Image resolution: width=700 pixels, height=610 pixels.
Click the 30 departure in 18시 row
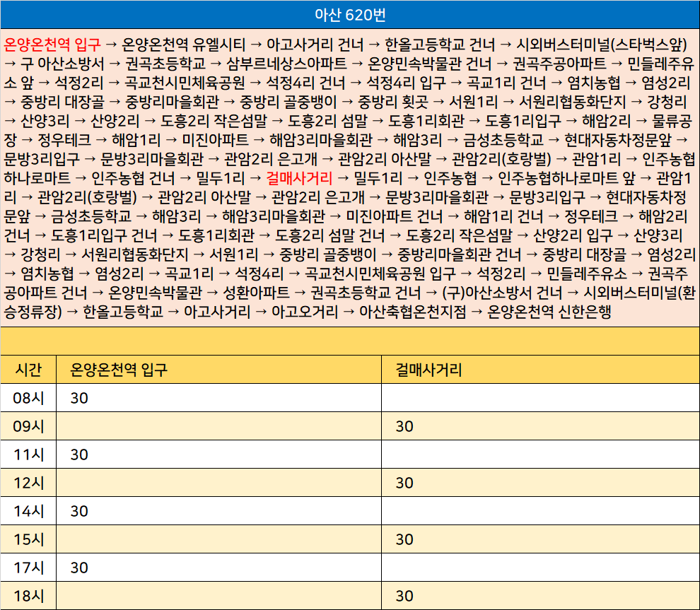(404, 596)
